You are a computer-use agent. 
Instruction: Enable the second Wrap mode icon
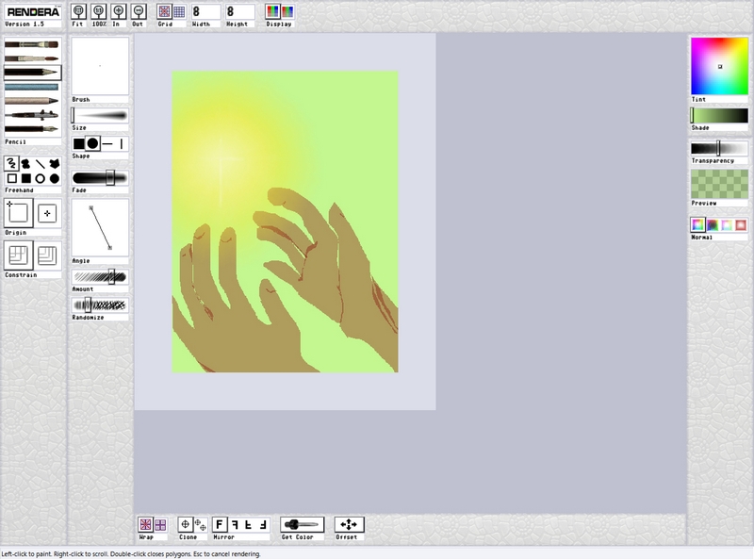coord(160,524)
